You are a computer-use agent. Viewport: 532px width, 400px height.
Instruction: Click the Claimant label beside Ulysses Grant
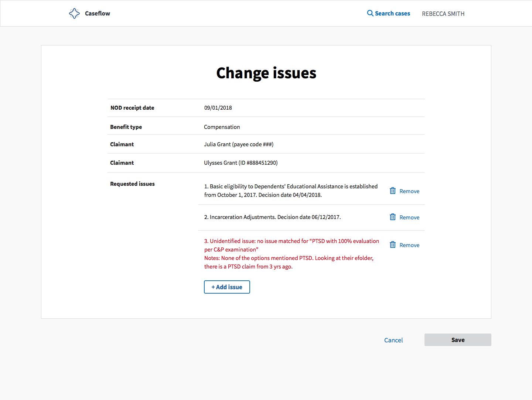122,163
